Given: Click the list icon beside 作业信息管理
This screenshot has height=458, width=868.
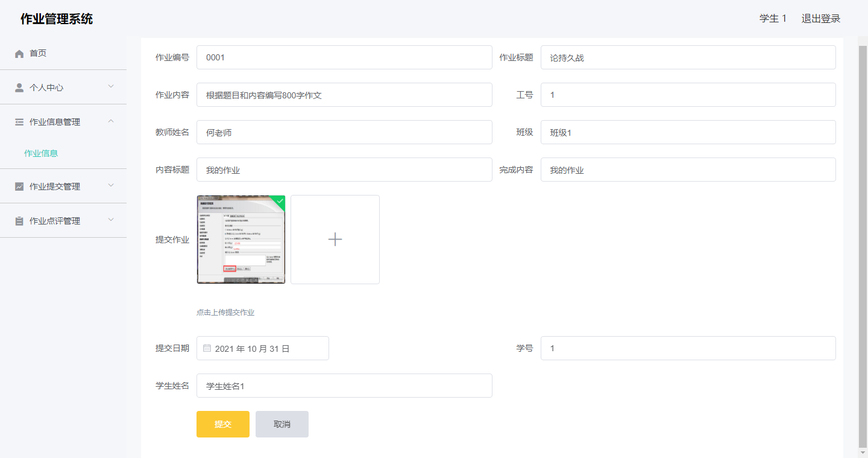Looking at the screenshot, I should [x=19, y=122].
